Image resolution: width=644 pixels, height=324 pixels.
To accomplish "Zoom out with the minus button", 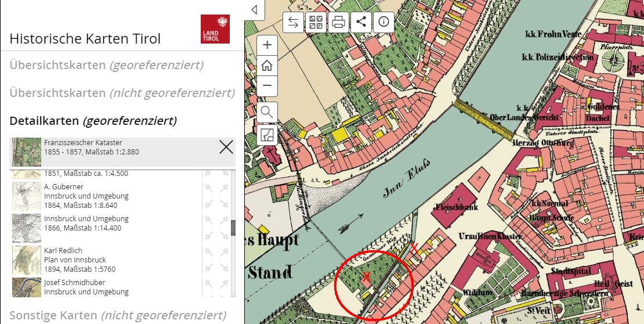I will pyautogui.click(x=267, y=86).
